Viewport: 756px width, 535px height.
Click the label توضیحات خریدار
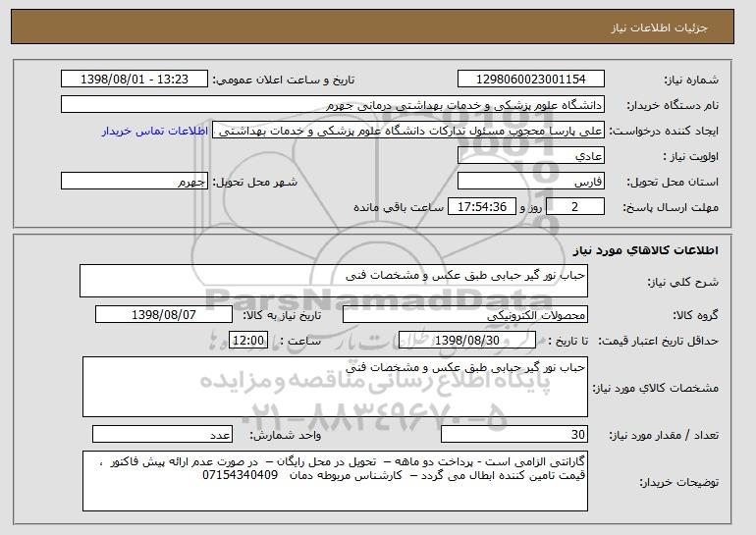tap(678, 482)
